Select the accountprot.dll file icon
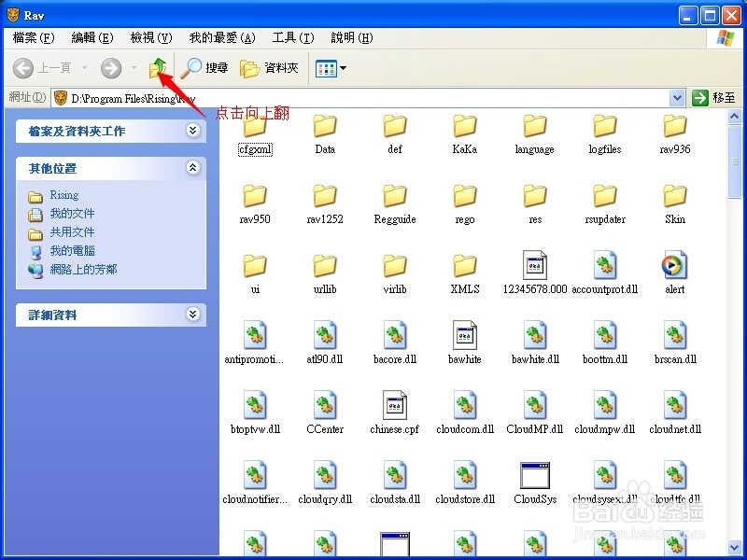Image resolution: width=747 pixels, height=560 pixels. [605, 265]
